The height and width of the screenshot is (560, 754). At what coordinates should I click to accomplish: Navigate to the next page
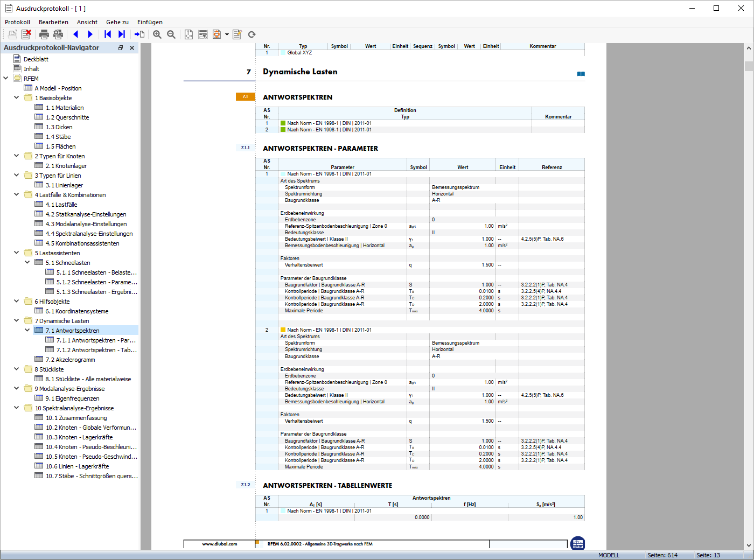tap(89, 34)
